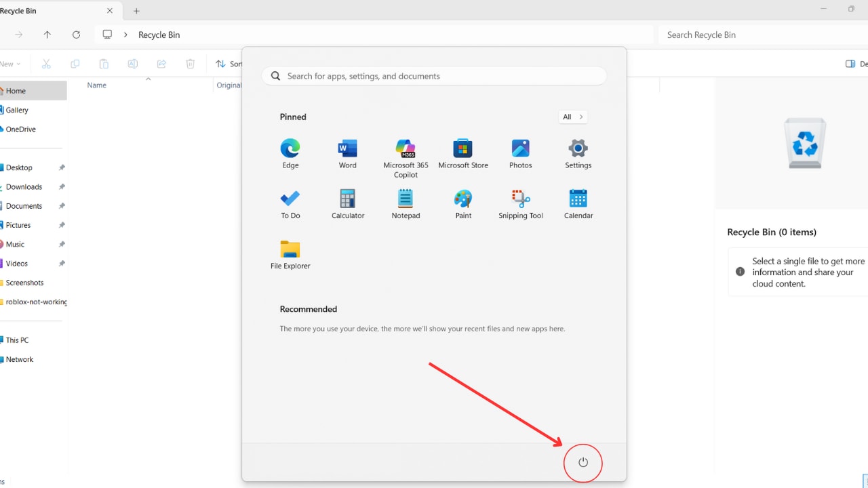This screenshot has width=868, height=488.
Task: Open Microsoft 365 Copilot app
Action: pos(406,159)
